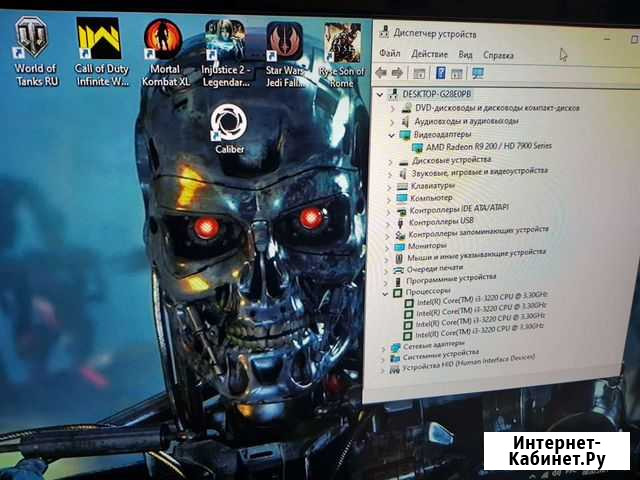The height and width of the screenshot is (480, 640).
Task: Click the audio inputs and outputs speaker icon
Action: (x=405, y=121)
